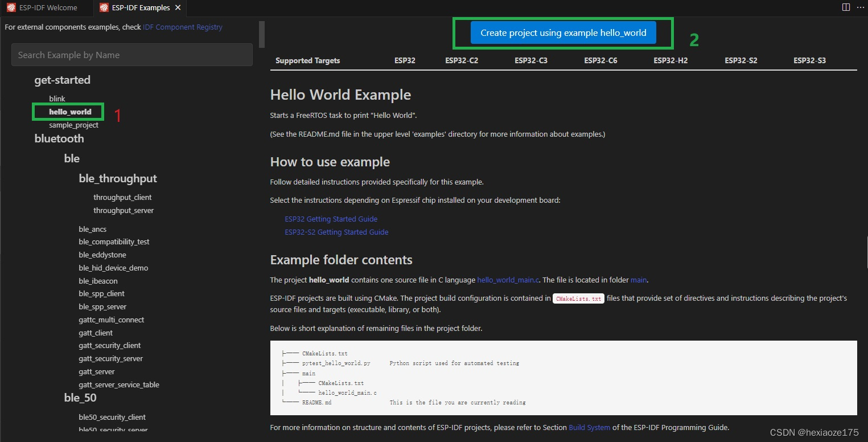The image size is (868, 442).
Task: Click the Supported Targets label
Action: click(x=308, y=60)
